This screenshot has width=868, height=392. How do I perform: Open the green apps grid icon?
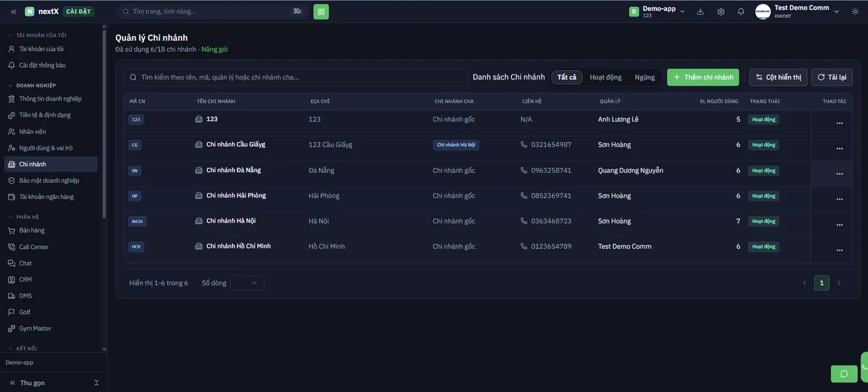pos(321,12)
